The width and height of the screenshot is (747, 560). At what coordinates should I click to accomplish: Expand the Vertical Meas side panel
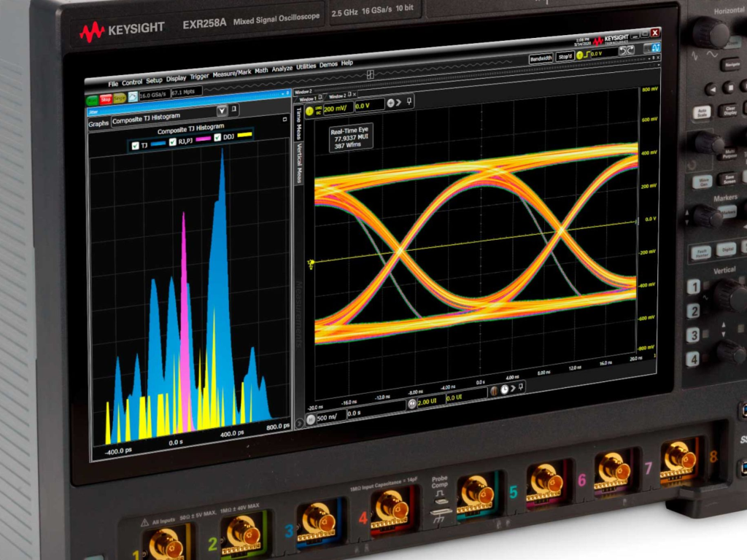point(299,163)
